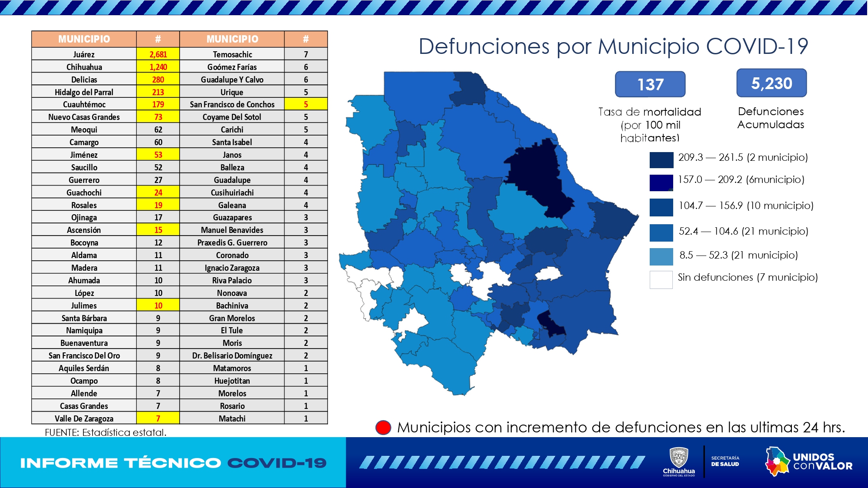This screenshot has height=488, width=868.
Task: Click the darkest 209.3–261.5 legend swatch
Action: [661, 159]
